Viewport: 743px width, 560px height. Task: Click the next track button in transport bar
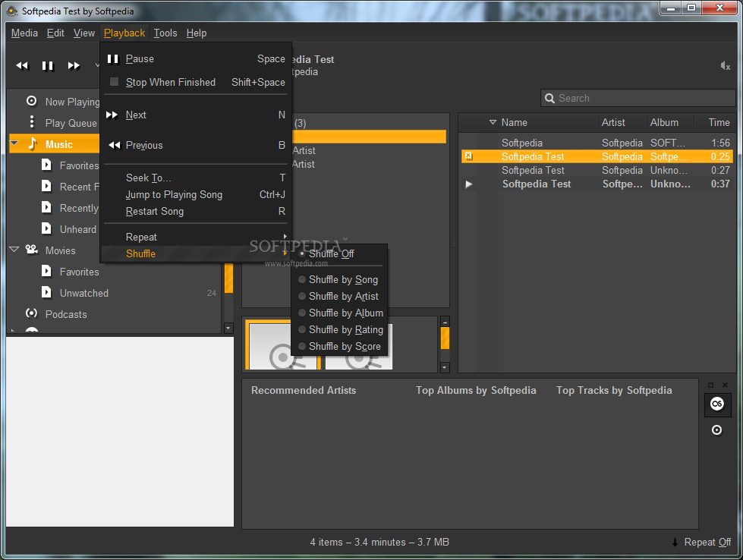[74, 65]
